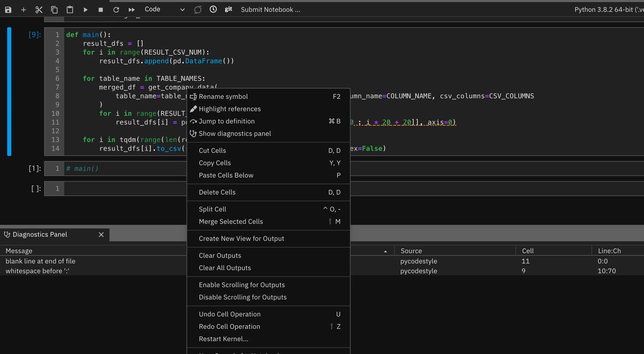This screenshot has width=644, height=354.
Task: Select Copy Cells menu item
Action: point(269,163)
